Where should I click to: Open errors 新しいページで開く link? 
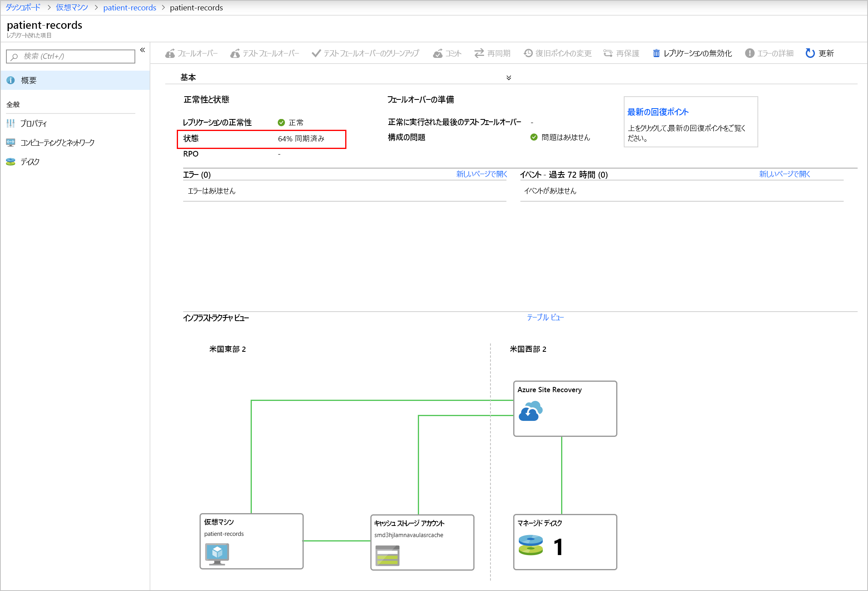click(482, 174)
